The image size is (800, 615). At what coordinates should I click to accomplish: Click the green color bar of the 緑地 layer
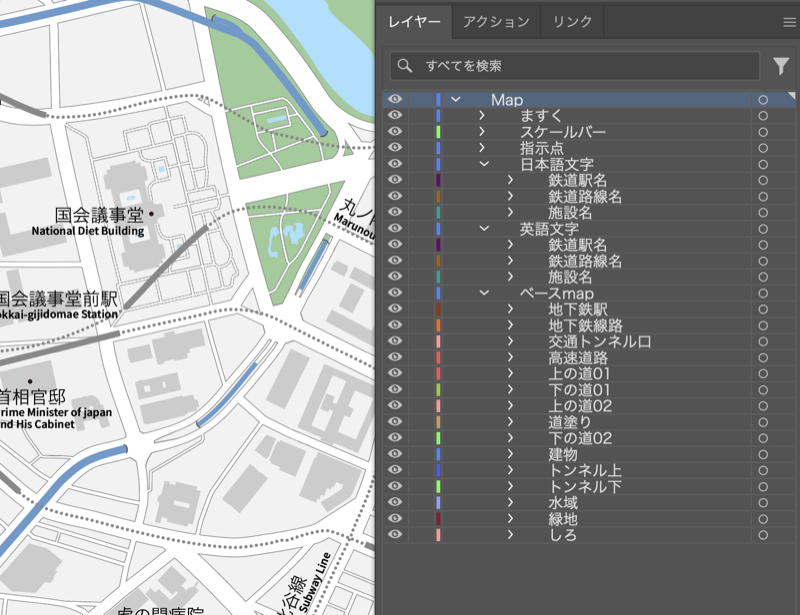[440, 517]
